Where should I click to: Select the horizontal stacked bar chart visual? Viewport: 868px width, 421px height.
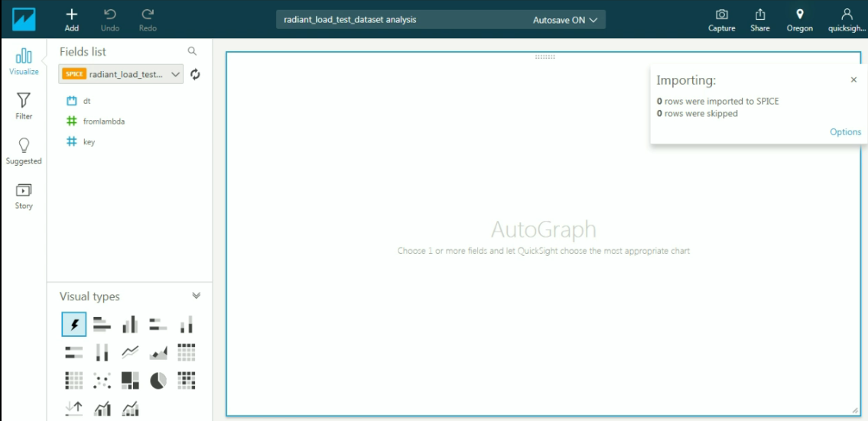coord(158,324)
